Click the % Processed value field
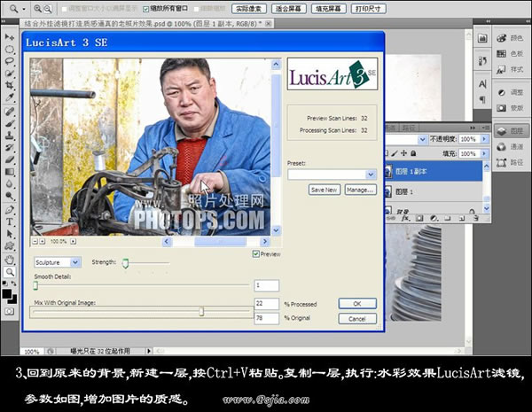The width and height of the screenshot is (532, 412). 267,304
